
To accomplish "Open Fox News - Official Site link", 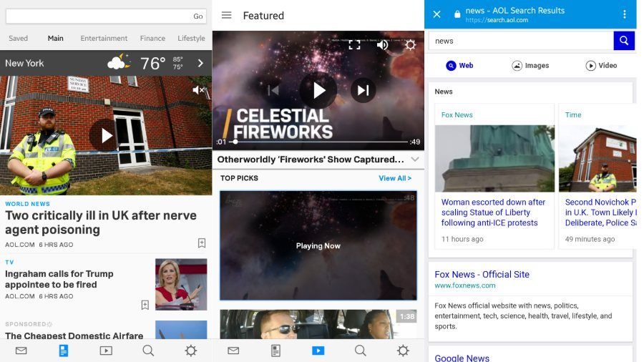I will (482, 274).
